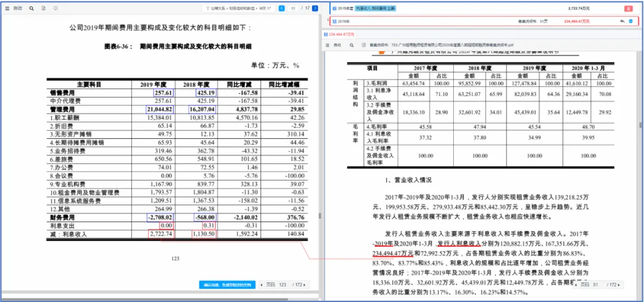Click the 募集说明书: 51页 reference label
Image resolution: width=644 pixels, height=302 pixels.
click(532, 21)
